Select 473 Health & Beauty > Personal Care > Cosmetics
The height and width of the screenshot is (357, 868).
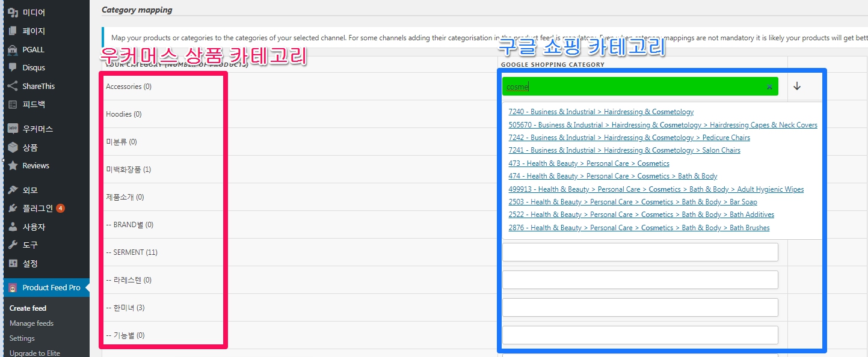(588, 163)
